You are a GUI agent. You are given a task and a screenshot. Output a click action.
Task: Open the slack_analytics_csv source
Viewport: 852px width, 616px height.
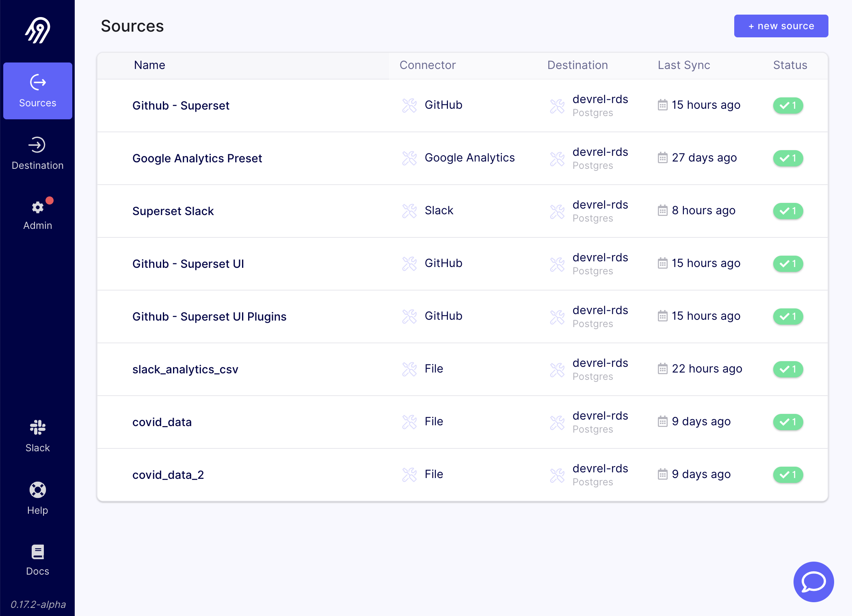[185, 369]
